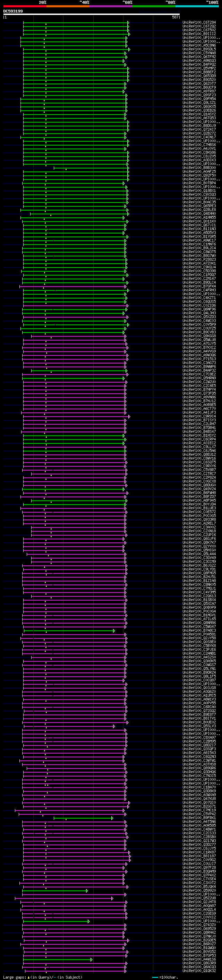Click hit label UniRef100_B6UCF9
Screen dimensions: 222x980
tap(199, 88)
